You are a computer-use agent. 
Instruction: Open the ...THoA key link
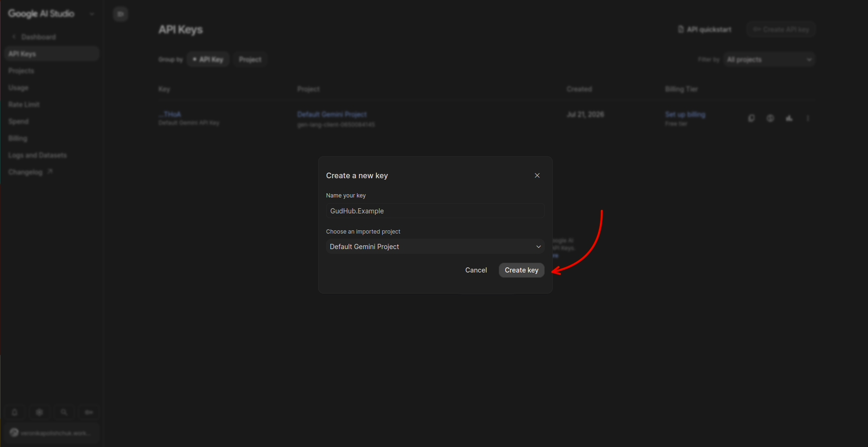[x=170, y=114]
